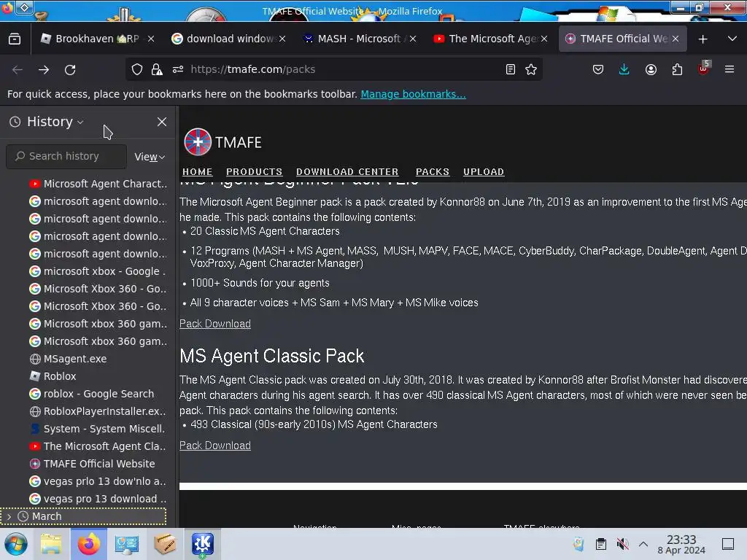
Task: Open the site permissions icon in the address bar
Action: tap(178, 69)
